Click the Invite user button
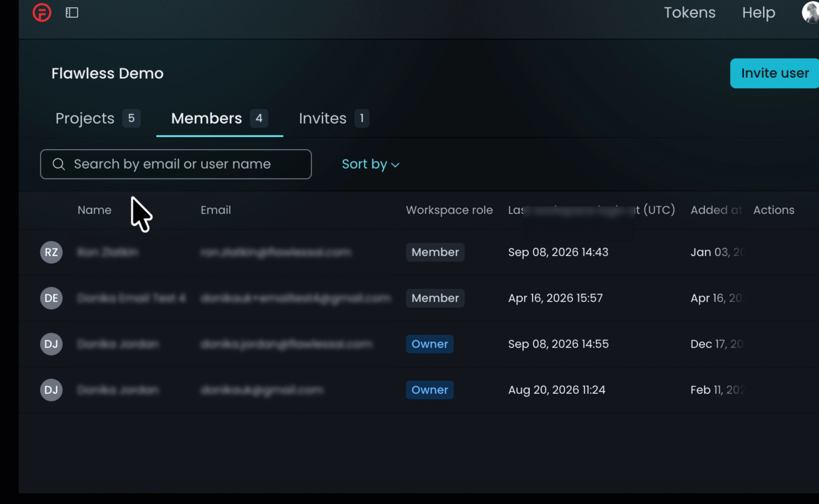 (x=774, y=73)
